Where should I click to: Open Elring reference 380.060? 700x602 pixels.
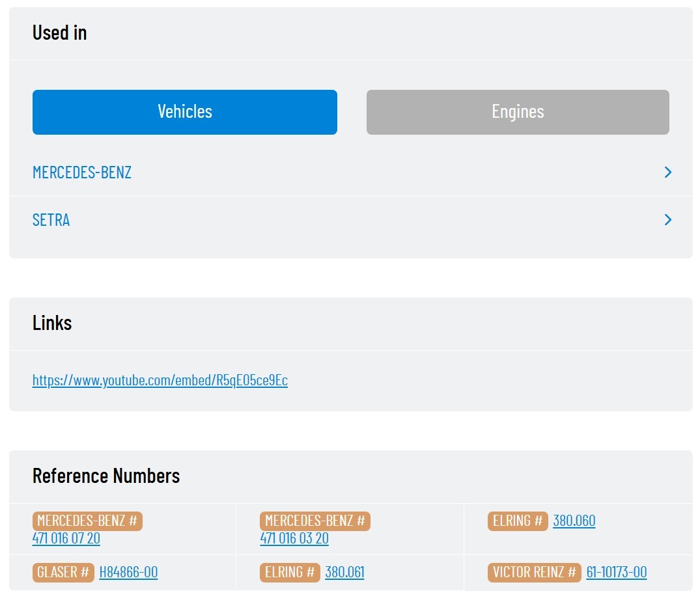pos(574,521)
